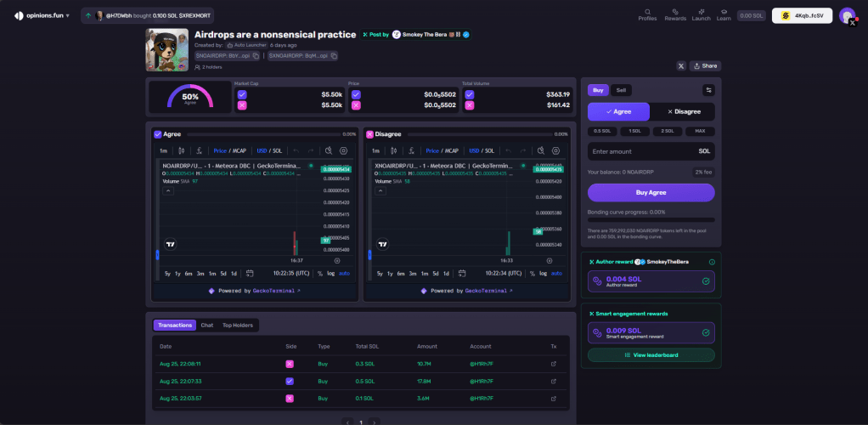This screenshot has height=425, width=868.
Task: Open transaction link for Aug 25, 22:08:11
Action: pyautogui.click(x=553, y=364)
